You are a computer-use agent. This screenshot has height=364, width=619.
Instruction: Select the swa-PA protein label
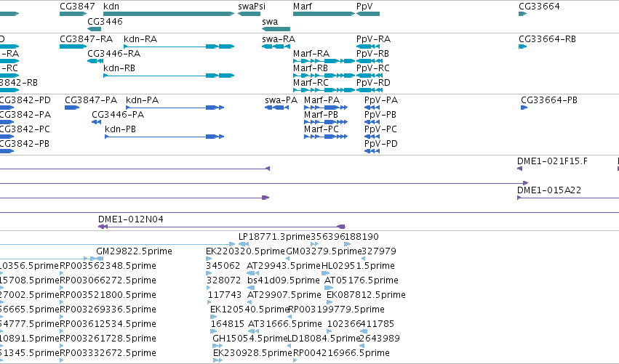tap(281, 100)
